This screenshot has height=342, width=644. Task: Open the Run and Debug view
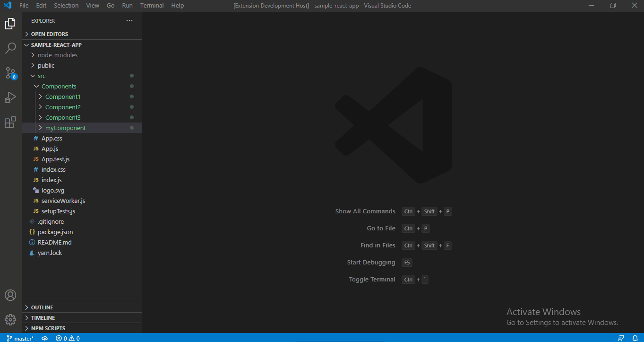10,97
